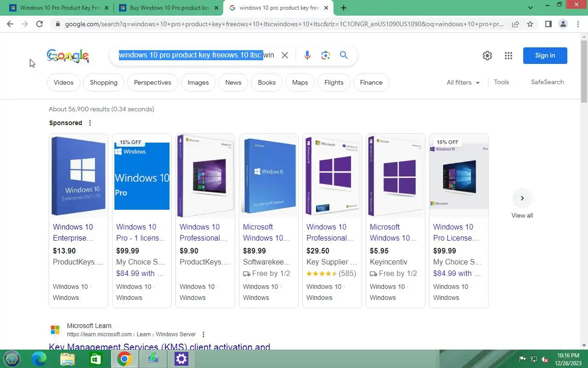The width and height of the screenshot is (588, 368).
Task: Open Chrome three-dot menu
Action: (x=578, y=24)
